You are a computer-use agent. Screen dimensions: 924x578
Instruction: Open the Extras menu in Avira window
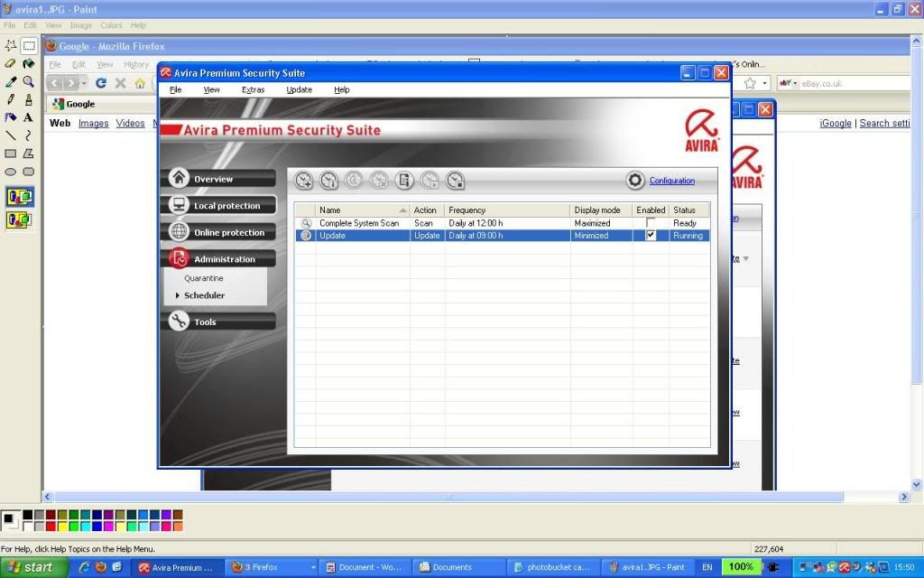pyautogui.click(x=253, y=89)
